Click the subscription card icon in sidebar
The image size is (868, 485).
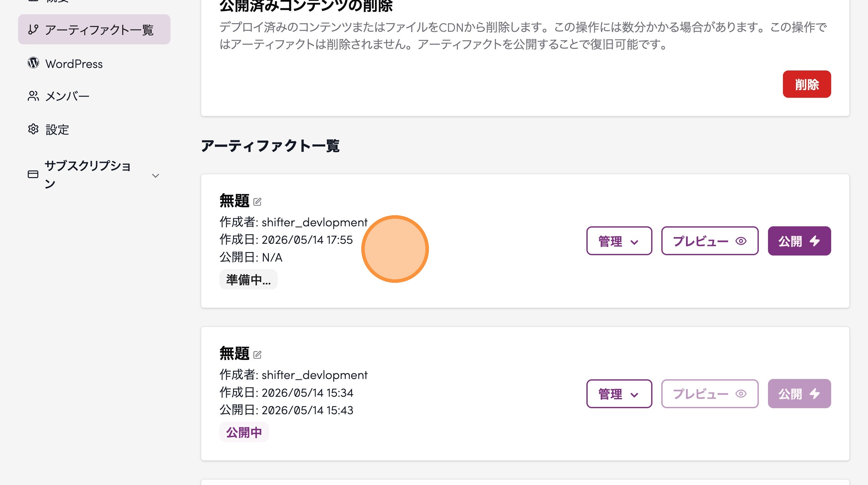point(33,174)
